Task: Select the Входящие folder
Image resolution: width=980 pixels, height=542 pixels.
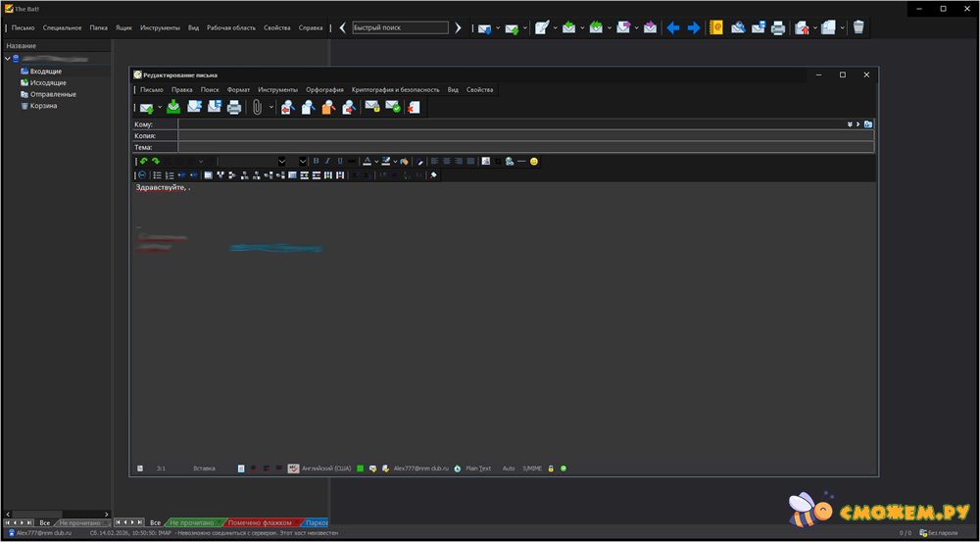Action: 45,72
